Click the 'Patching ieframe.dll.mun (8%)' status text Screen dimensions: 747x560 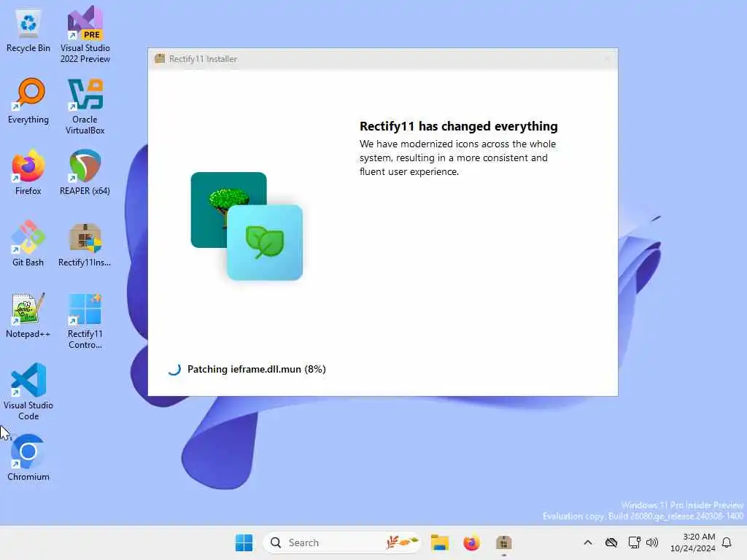coord(256,369)
